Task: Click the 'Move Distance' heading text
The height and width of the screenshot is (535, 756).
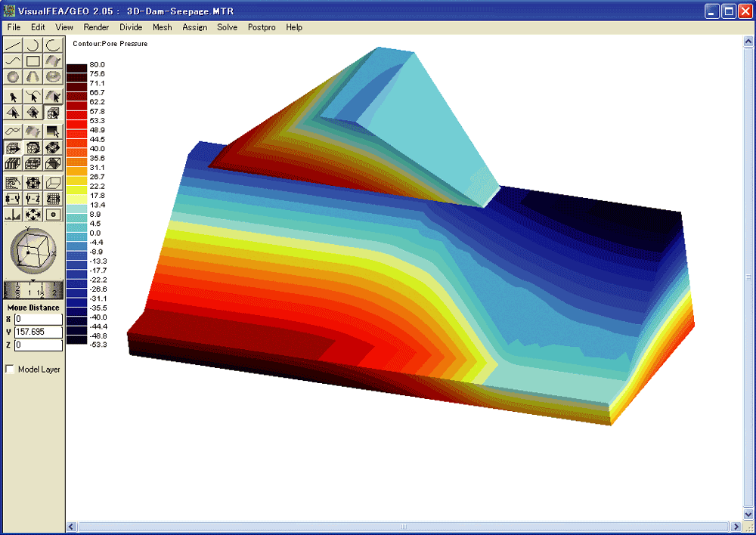Action: point(33,308)
